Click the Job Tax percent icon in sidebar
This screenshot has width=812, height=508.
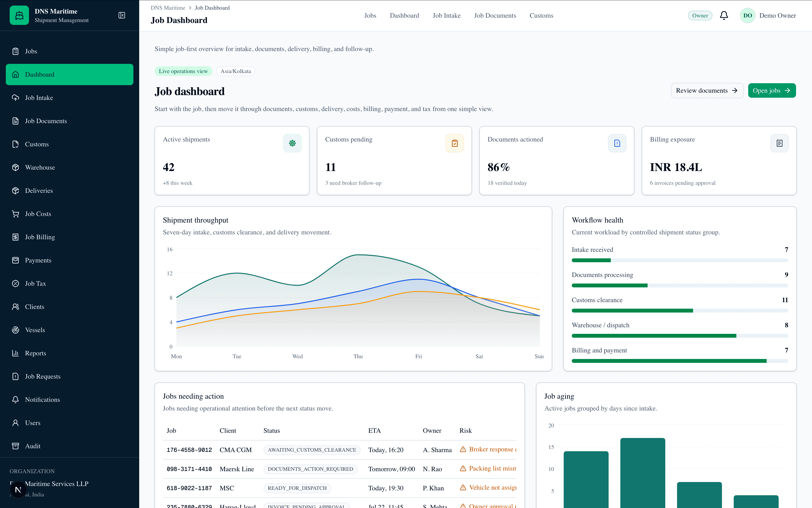pos(15,284)
